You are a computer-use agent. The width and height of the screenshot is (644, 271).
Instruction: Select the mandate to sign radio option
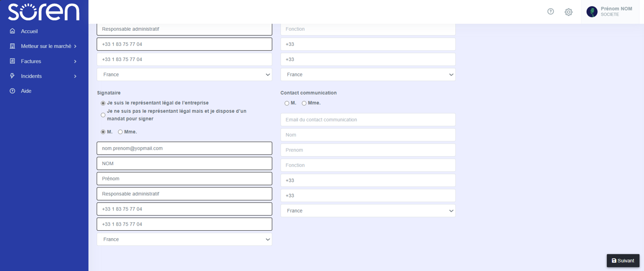103,115
